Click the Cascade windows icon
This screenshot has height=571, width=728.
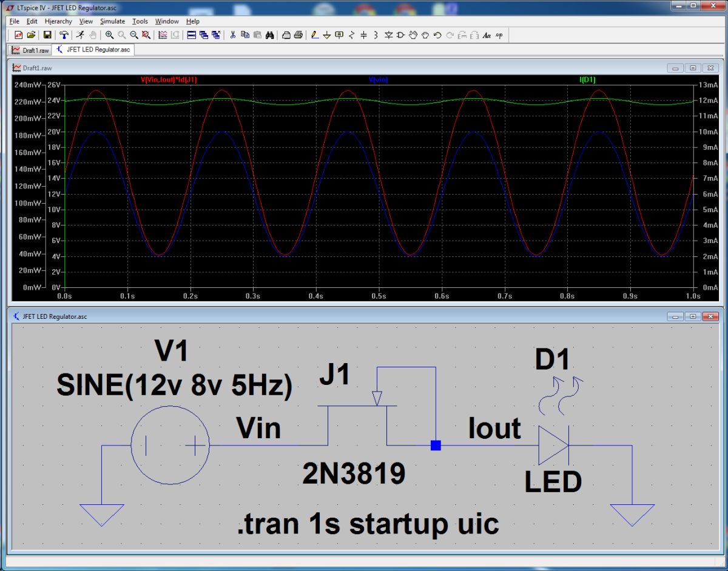pyautogui.click(x=204, y=35)
